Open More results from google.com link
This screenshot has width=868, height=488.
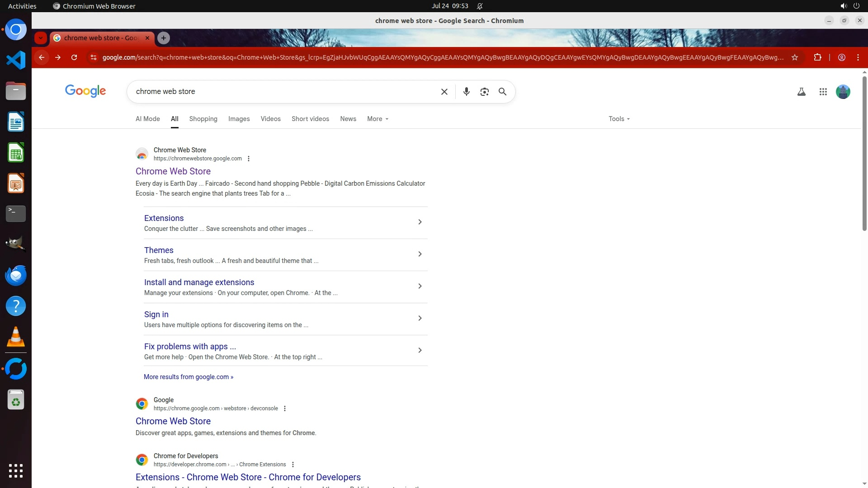(188, 377)
